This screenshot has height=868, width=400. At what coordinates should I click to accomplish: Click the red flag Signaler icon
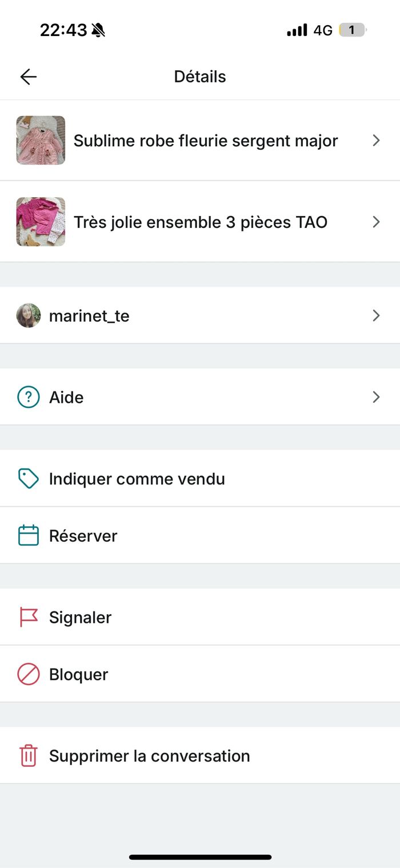pyautogui.click(x=29, y=617)
